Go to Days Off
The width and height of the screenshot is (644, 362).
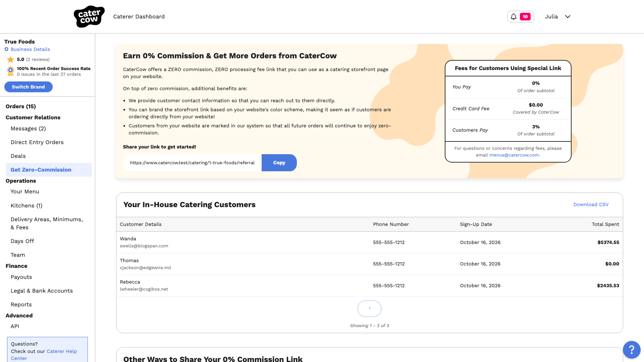tap(22, 241)
